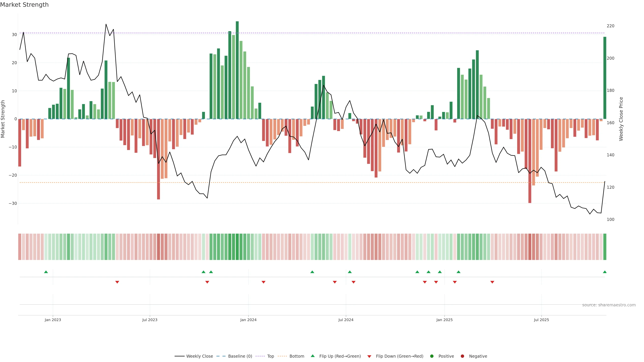The image size is (644, 362).
Task: Click the source: sharemaestro.com text
Action: coord(609,305)
